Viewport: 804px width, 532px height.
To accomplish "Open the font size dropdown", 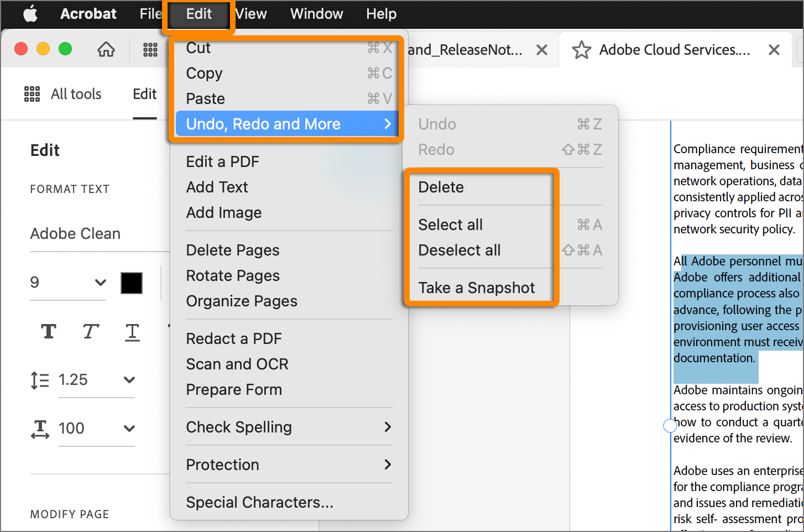I will point(100,283).
